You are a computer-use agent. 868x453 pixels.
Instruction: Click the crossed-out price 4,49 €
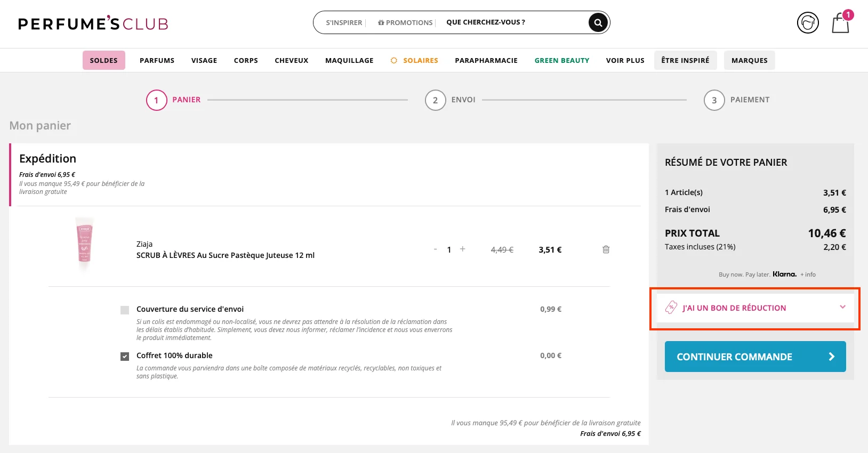click(x=502, y=249)
